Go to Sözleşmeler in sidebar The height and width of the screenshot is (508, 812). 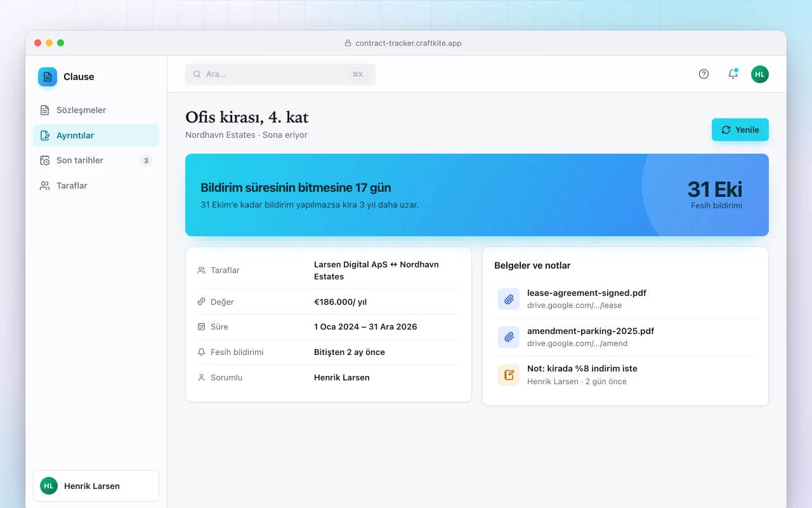(96, 110)
